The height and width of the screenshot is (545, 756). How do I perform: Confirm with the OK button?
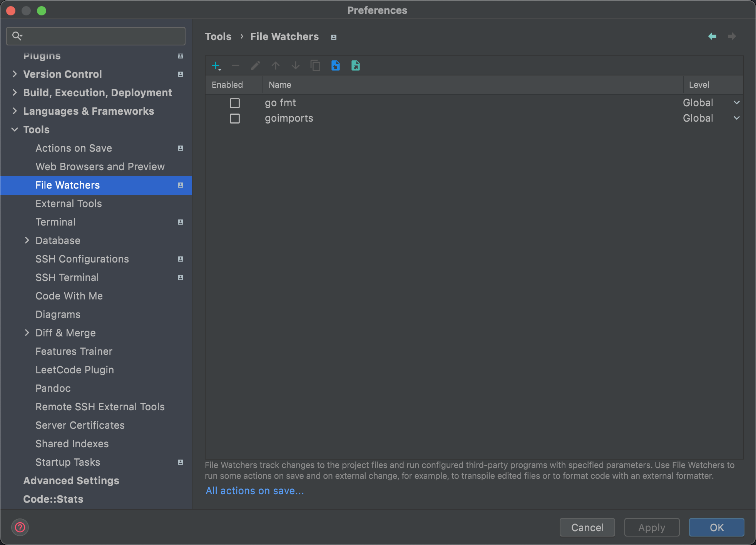tap(717, 527)
